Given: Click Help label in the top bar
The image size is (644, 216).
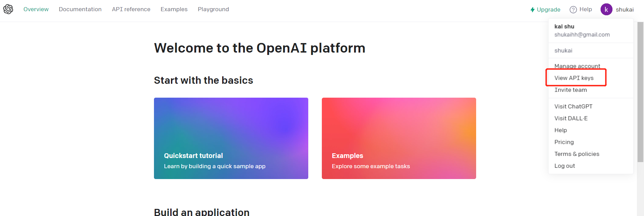Looking at the screenshot, I should tap(586, 9).
